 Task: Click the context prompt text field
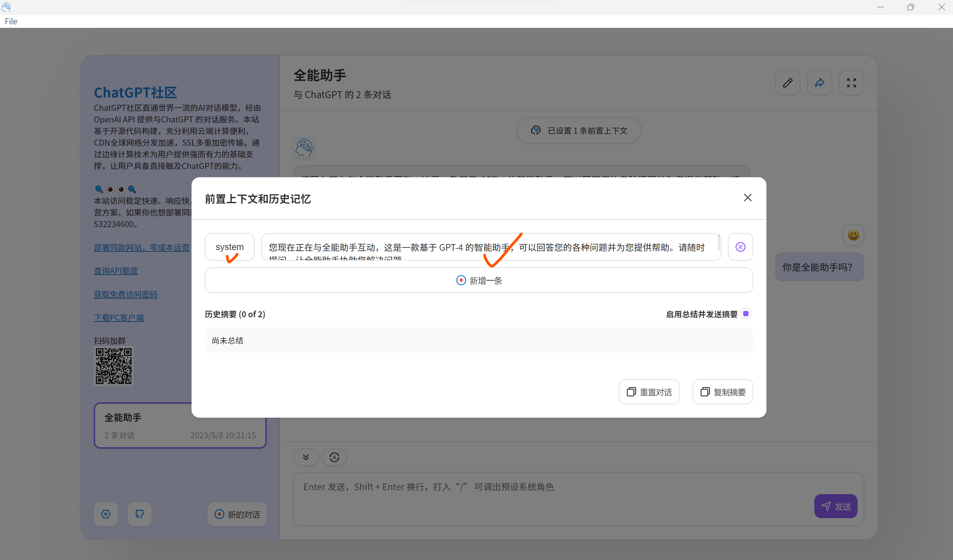tap(491, 247)
